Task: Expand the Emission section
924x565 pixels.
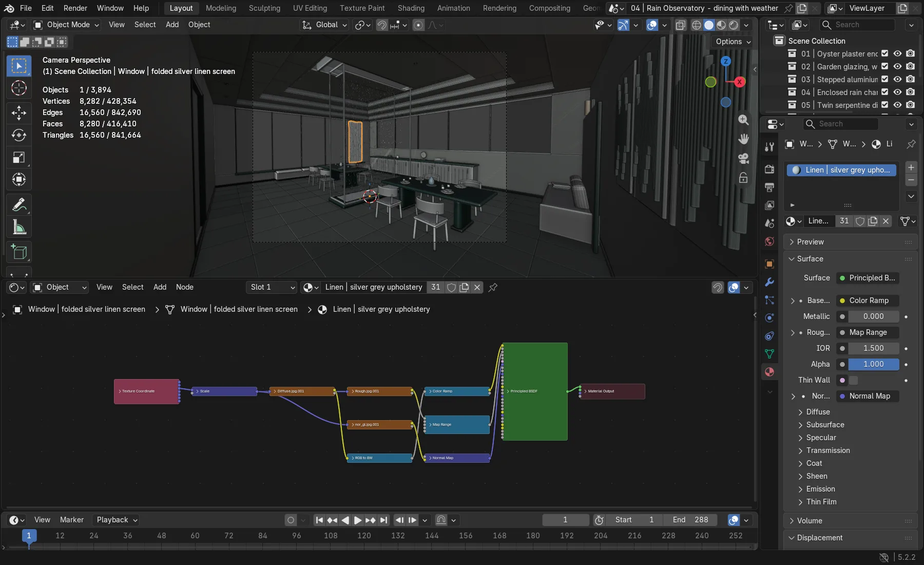Action: point(820,489)
